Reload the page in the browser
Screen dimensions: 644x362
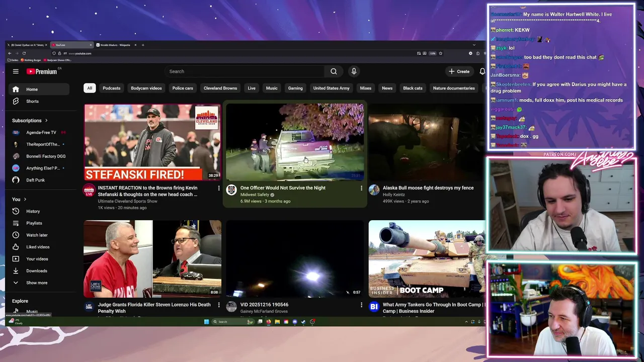(24, 53)
